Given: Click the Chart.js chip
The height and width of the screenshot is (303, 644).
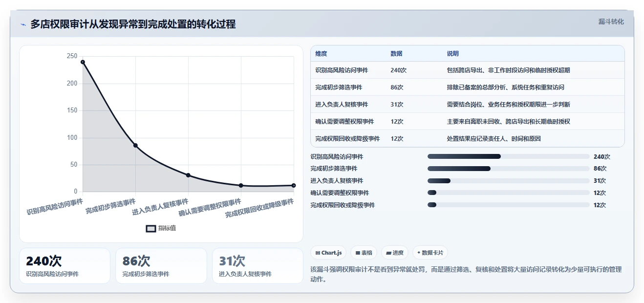Looking at the screenshot, I should coord(328,253).
